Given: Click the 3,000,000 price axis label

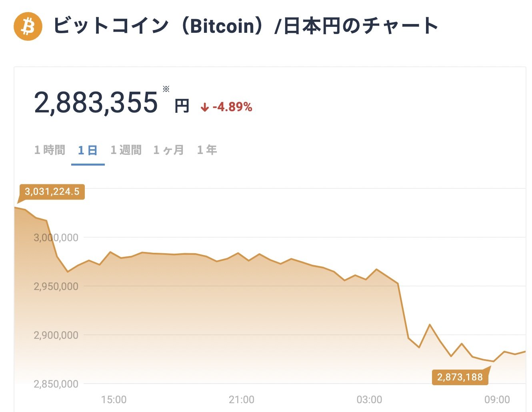Looking at the screenshot, I should (56, 238).
